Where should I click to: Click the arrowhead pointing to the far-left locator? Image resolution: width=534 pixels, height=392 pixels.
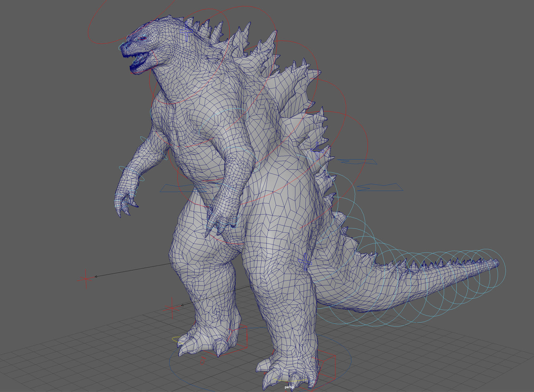coord(96,277)
